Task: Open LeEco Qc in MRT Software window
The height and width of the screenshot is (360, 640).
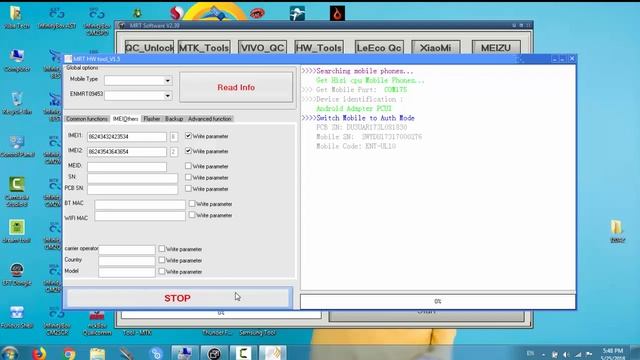Action: pos(379,48)
